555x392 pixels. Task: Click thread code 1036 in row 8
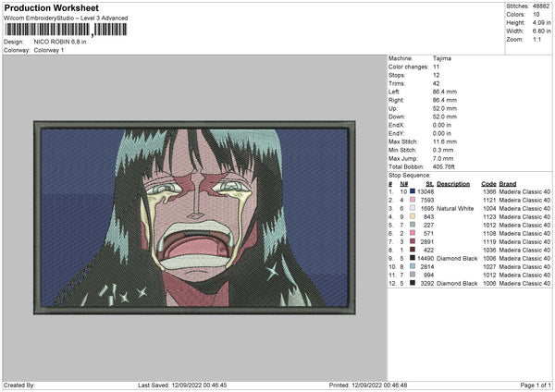489,251
